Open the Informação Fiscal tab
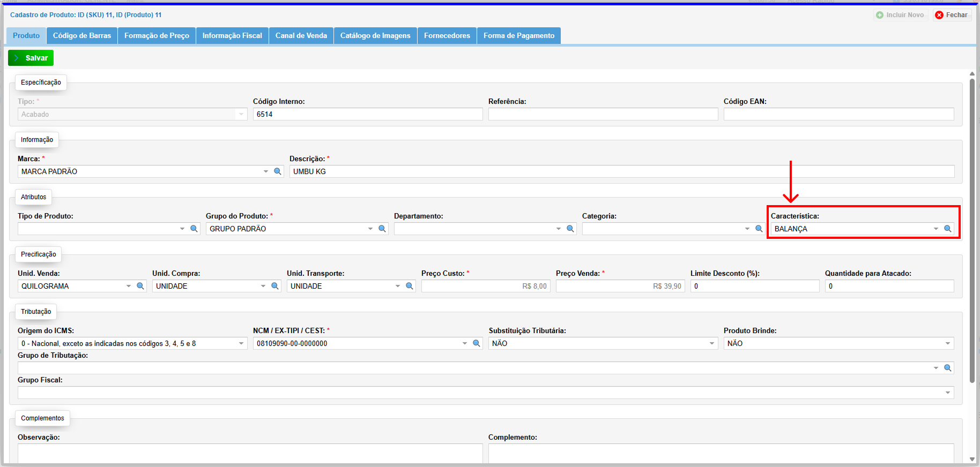Screen dimensions: 980x467 click(x=232, y=35)
